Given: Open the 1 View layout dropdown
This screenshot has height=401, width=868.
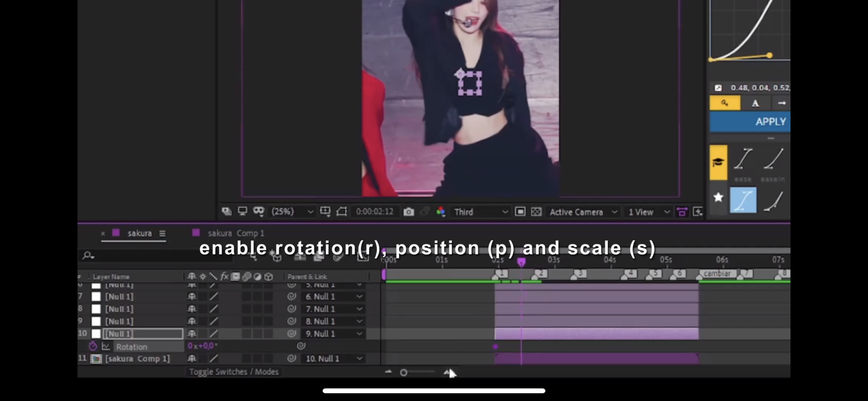Looking at the screenshot, I should [x=648, y=212].
